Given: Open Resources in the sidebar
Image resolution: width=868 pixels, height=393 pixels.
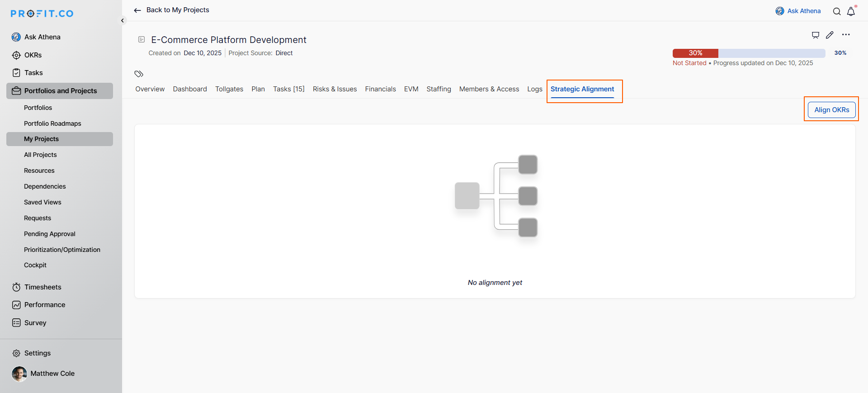Looking at the screenshot, I should point(39,170).
